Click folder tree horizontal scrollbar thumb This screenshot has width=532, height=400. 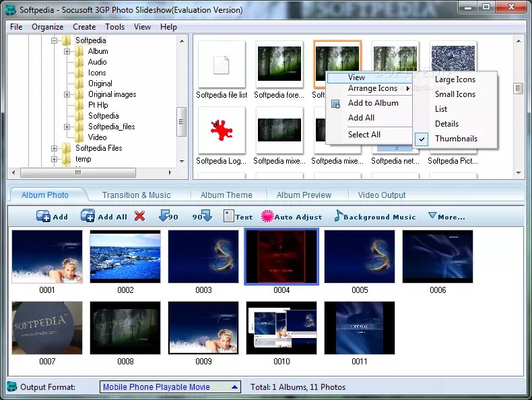pyautogui.click(x=78, y=172)
